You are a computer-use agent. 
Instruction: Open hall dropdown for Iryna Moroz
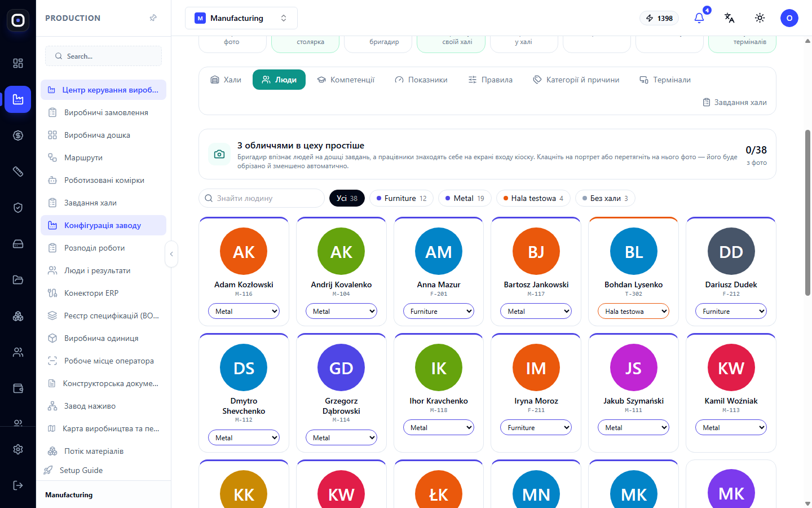click(x=536, y=427)
